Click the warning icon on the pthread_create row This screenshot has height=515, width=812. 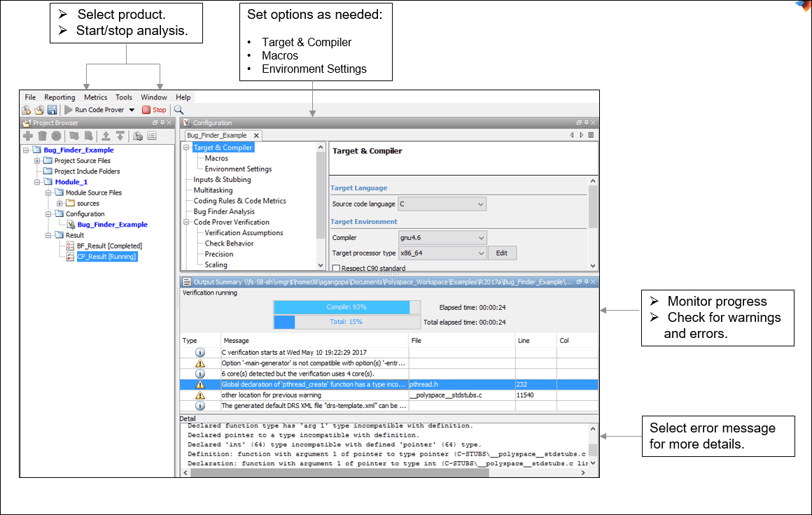point(200,385)
